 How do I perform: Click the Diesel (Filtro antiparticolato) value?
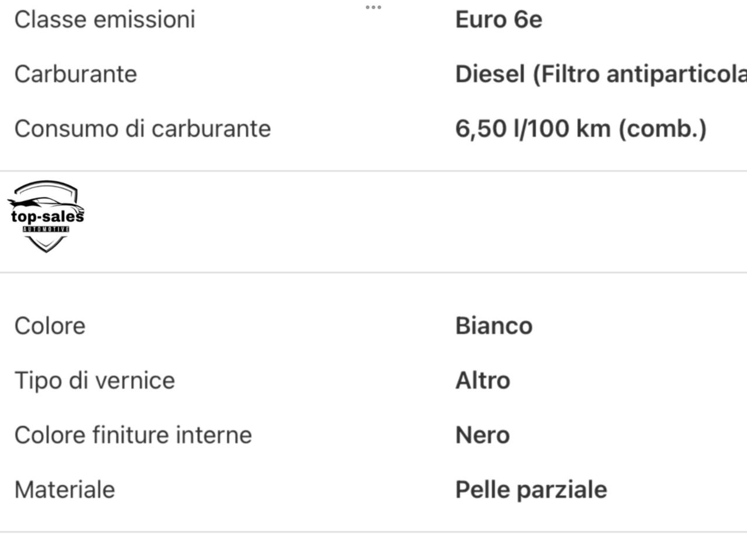601,74
